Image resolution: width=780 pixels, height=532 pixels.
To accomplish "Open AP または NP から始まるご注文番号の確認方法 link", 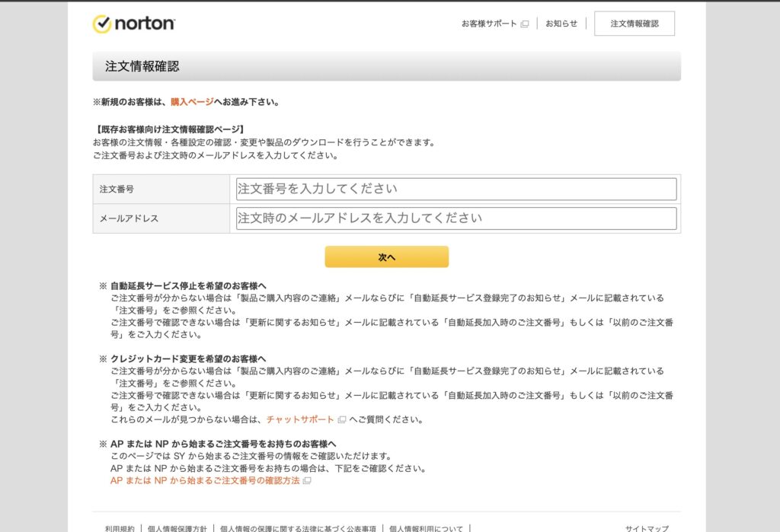I will tap(205, 481).
